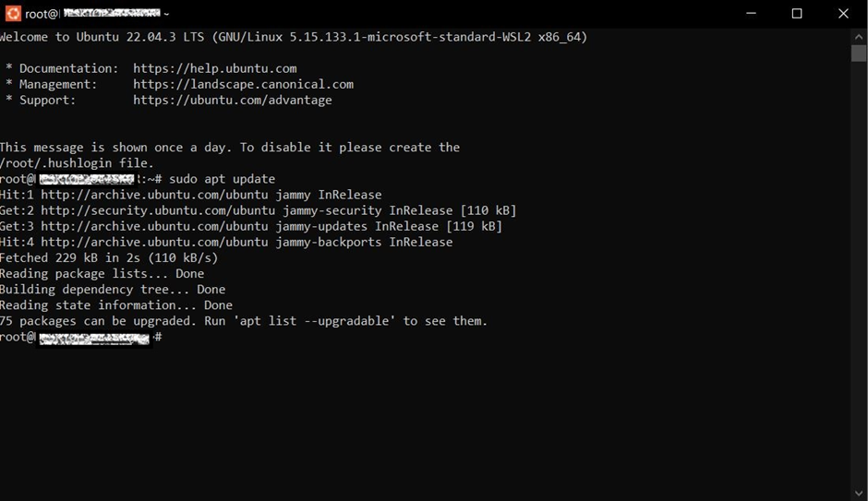Click the 'sudo apt update' command text
Screen dimensions: 868x501
coord(222,179)
